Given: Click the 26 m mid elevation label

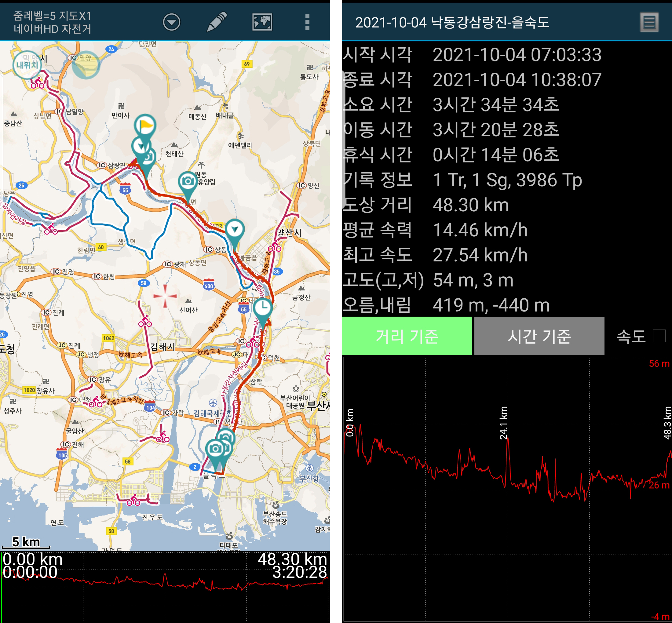Looking at the screenshot, I should point(659,485).
